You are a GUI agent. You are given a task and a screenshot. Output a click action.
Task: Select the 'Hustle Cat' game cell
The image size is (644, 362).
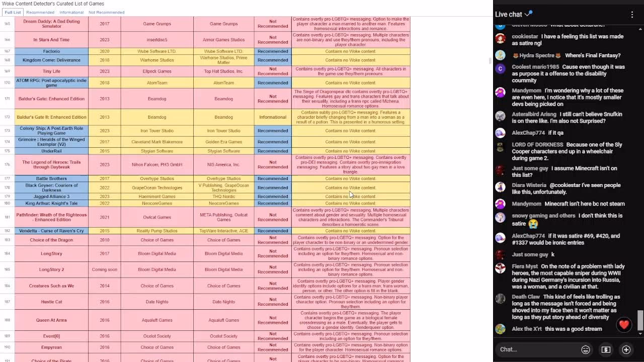click(x=51, y=302)
